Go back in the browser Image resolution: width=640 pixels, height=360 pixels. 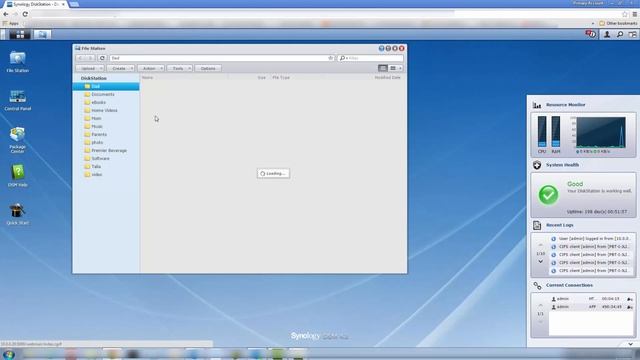(x=6, y=14)
